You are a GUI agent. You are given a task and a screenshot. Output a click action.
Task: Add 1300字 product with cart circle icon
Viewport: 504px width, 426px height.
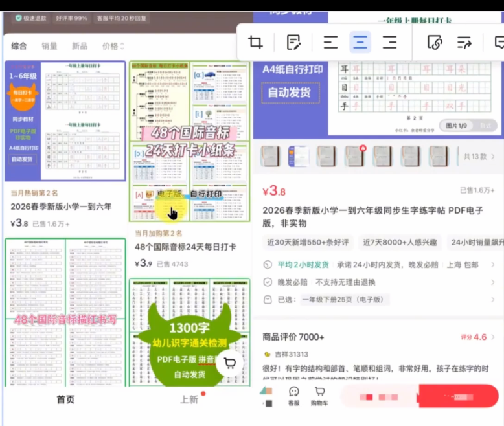pyautogui.click(x=229, y=363)
